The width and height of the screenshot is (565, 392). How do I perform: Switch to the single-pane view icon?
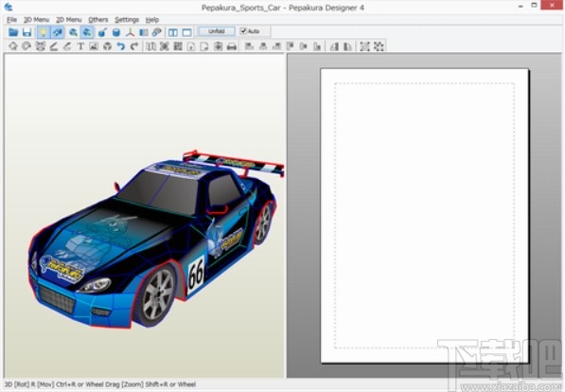tap(187, 32)
